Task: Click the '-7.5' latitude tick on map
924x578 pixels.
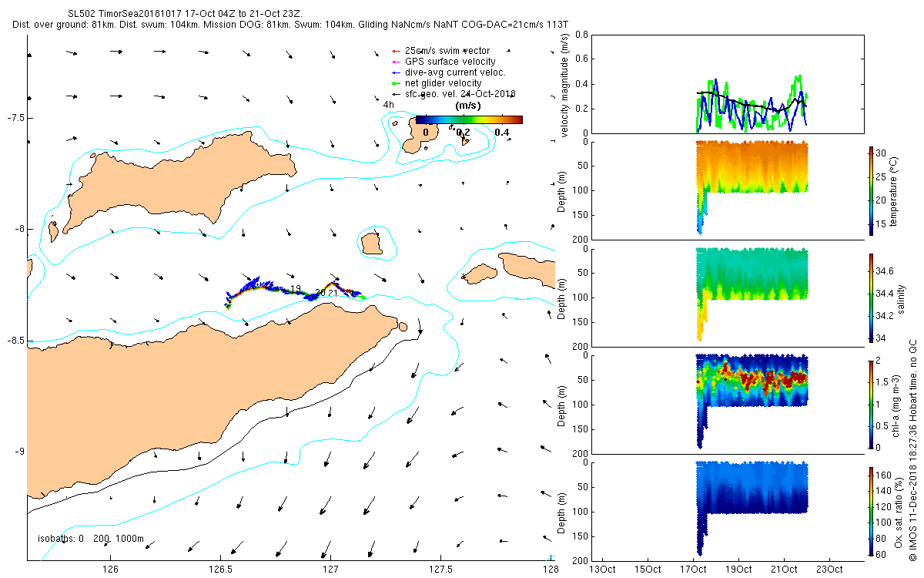Action: click(17, 118)
